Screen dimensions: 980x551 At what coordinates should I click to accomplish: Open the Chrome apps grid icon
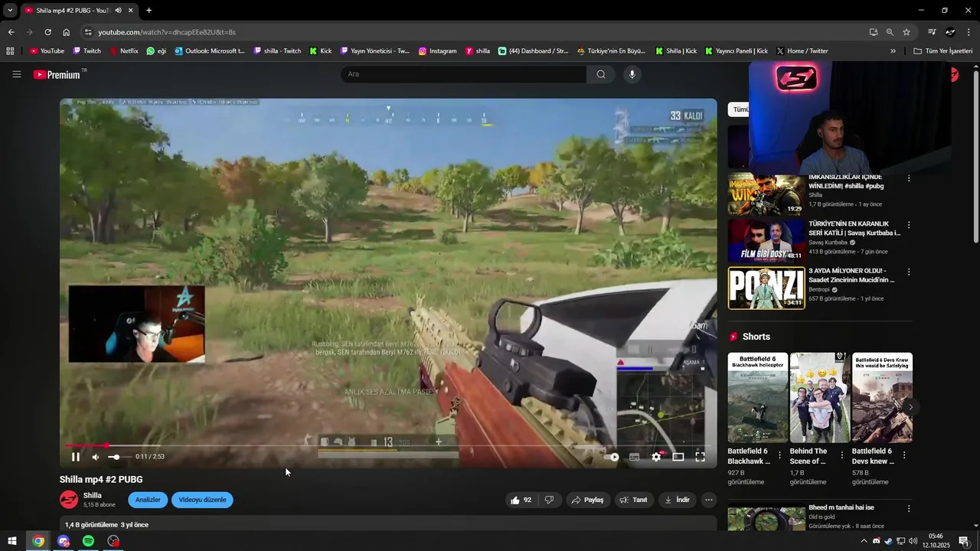pos(10,51)
